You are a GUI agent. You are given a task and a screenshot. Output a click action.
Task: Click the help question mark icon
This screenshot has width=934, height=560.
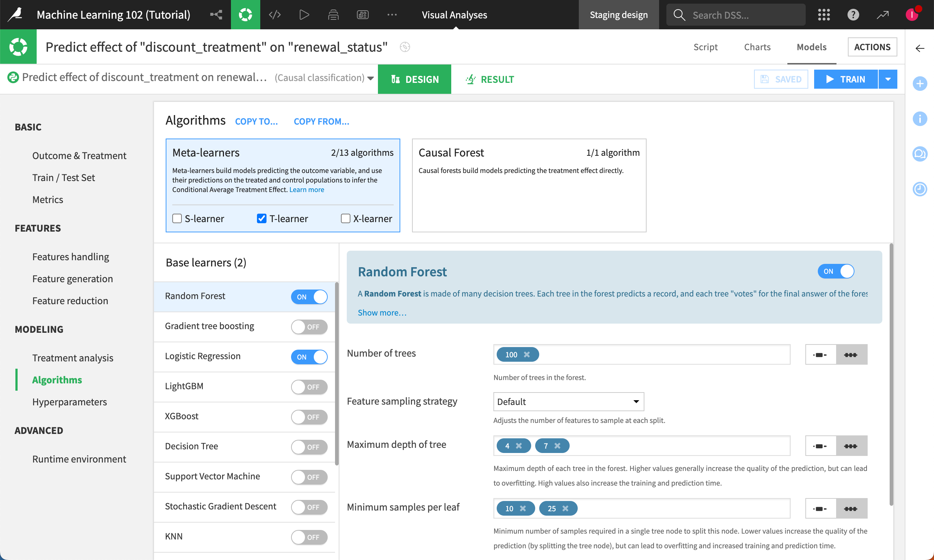[853, 15]
